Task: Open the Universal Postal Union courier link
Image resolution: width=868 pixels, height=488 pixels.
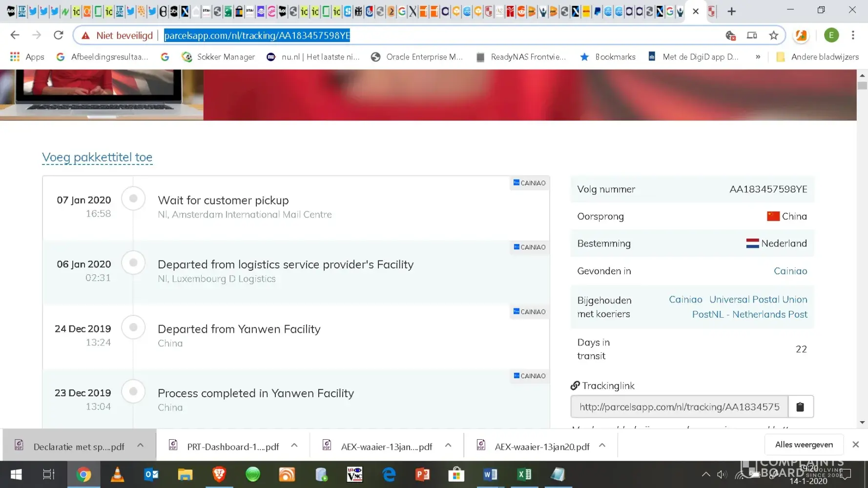Action: 758,300
